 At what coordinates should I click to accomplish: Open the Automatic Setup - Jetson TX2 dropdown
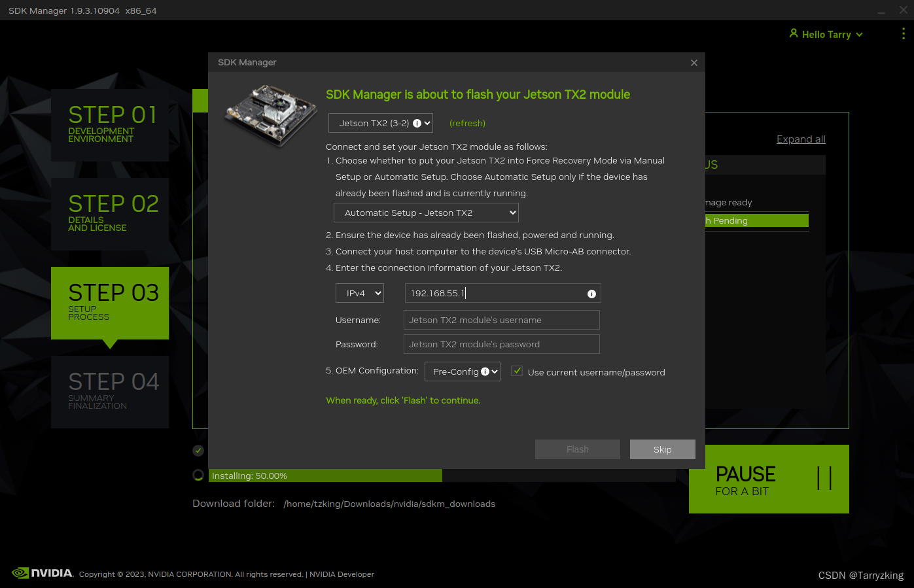[x=426, y=213]
